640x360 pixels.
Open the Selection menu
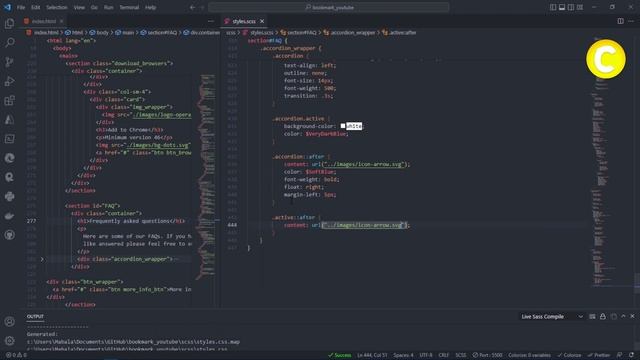[57, 7]
